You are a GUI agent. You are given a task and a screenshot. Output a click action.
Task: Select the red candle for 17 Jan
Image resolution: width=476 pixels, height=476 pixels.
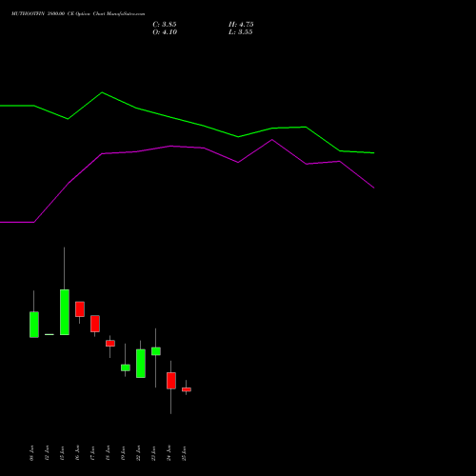(x=95, y=324)
